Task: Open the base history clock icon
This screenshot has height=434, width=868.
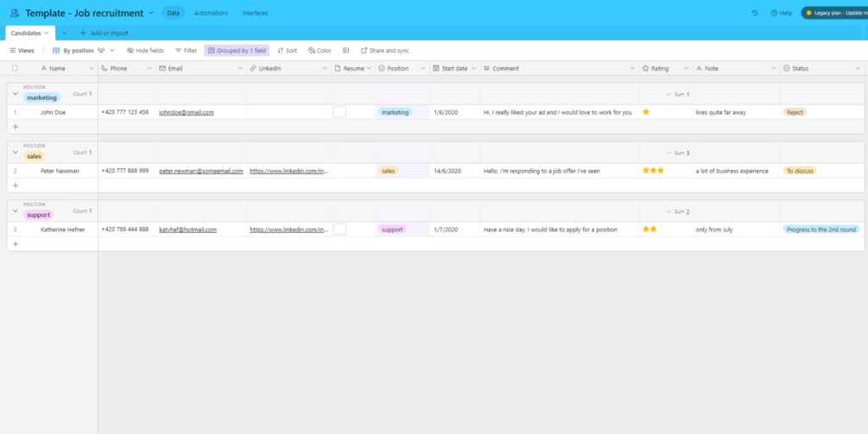Action: (x=755, y=13)
